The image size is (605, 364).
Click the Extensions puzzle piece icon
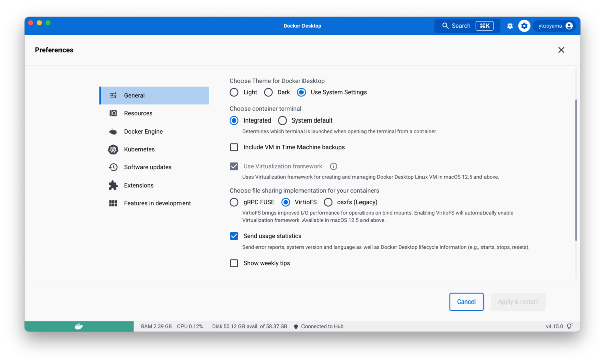click(113, 185)
